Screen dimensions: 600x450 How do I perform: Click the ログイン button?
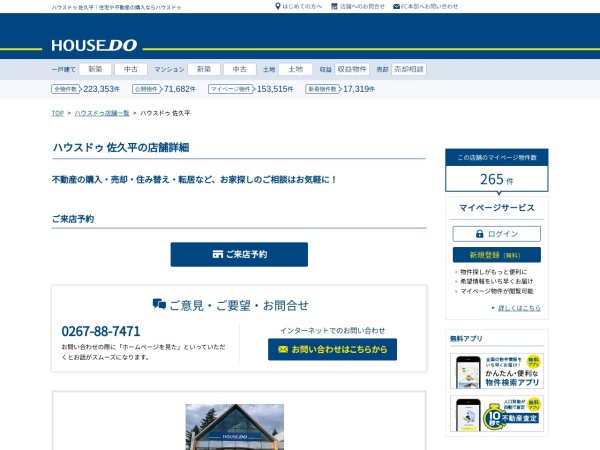point(497,234)
